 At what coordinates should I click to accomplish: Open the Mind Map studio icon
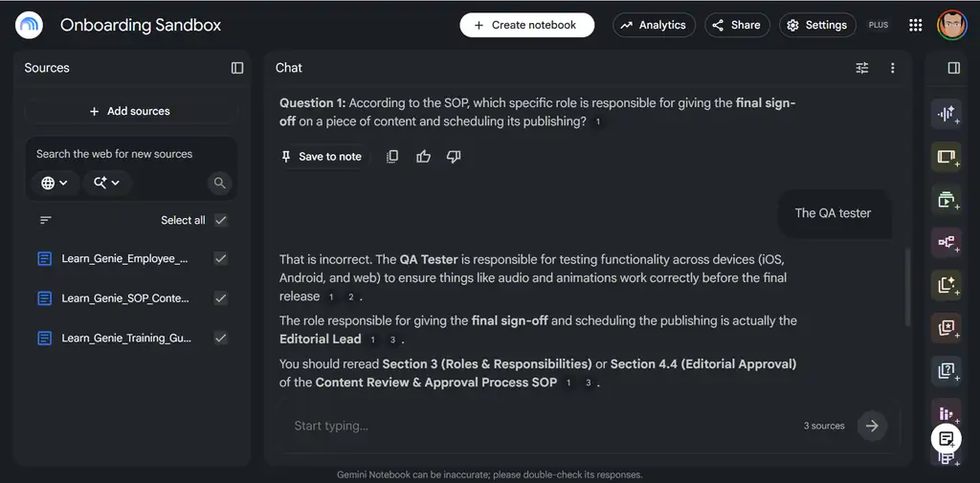(947, 242)
